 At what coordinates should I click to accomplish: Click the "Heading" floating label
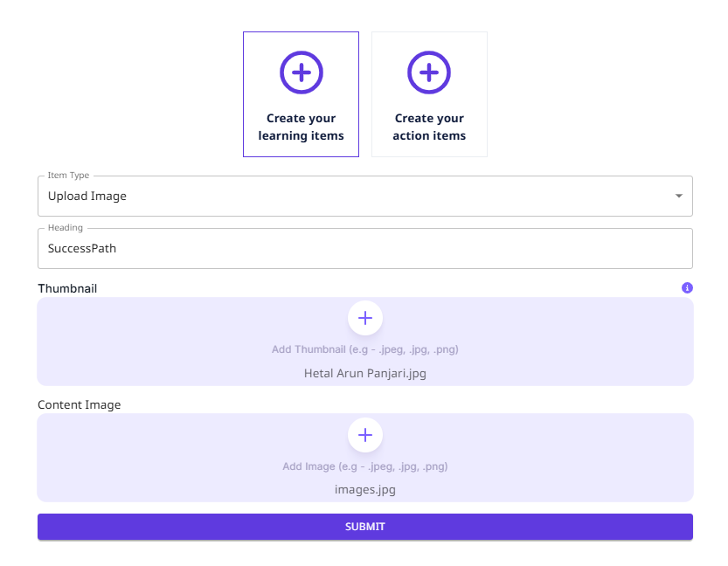66,228
